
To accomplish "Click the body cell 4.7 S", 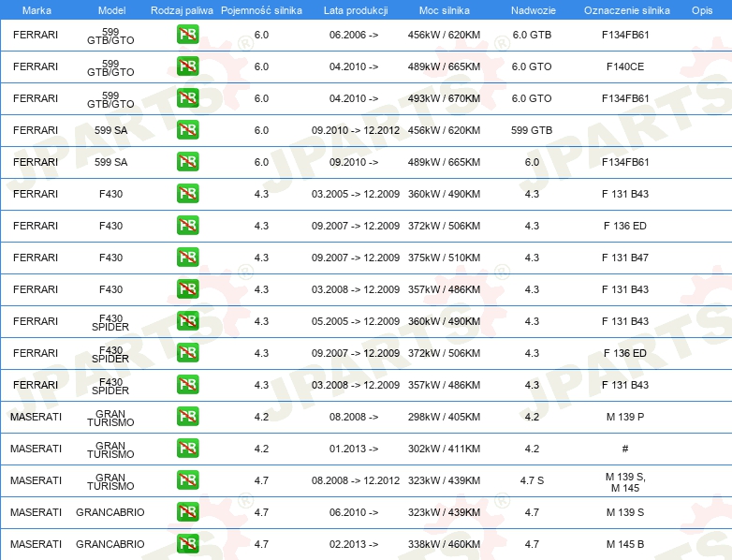I will pos(532,480).
